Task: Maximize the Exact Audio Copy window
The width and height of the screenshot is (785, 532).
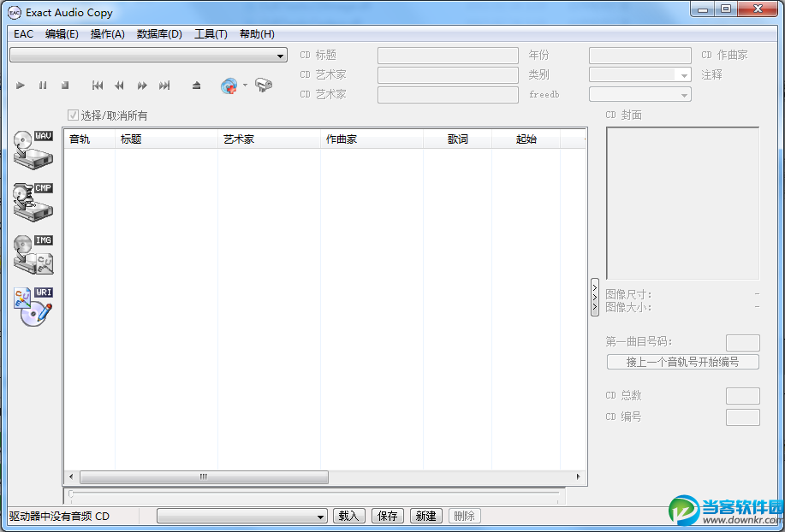Action: (x=726, y=9)
